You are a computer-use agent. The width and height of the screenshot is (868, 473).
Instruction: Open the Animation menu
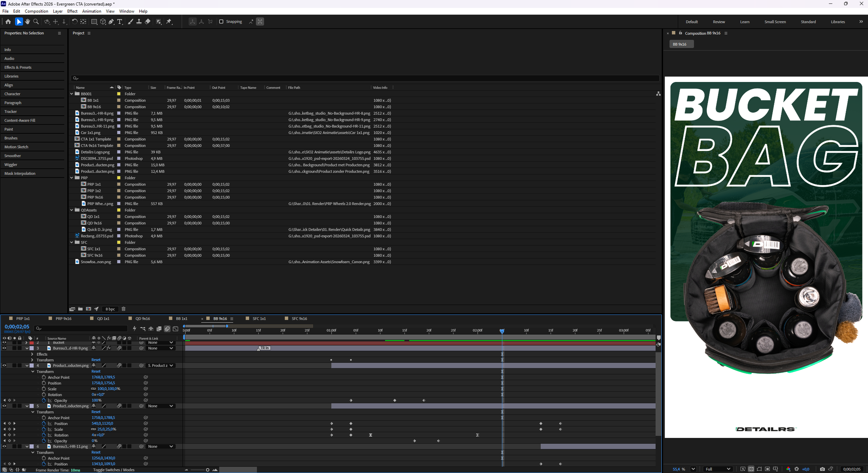92,11
